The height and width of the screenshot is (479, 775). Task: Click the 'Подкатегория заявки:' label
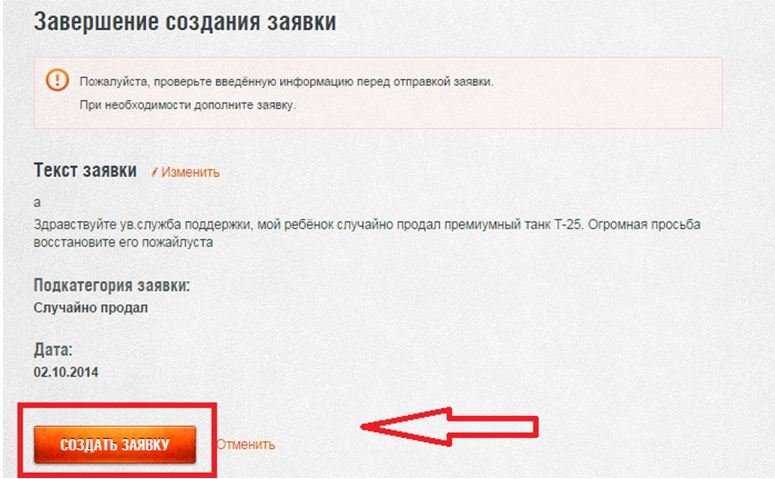click(112, 285)
